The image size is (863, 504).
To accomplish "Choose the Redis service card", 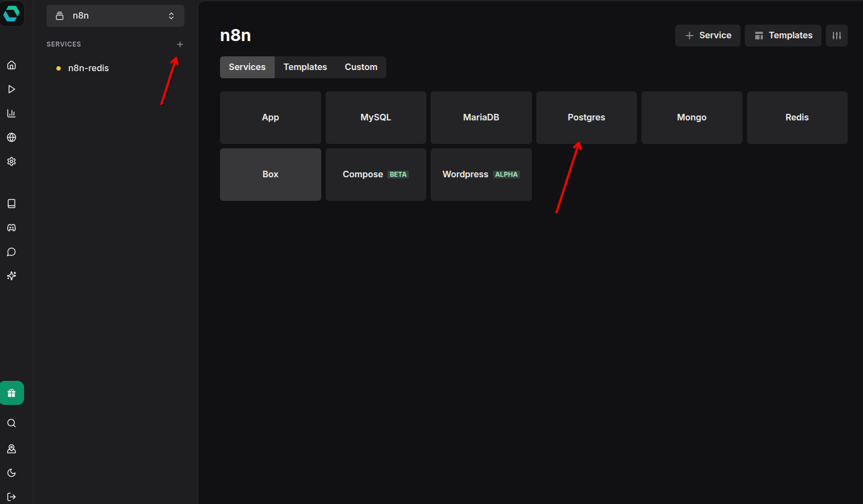I will pos(797,118).
